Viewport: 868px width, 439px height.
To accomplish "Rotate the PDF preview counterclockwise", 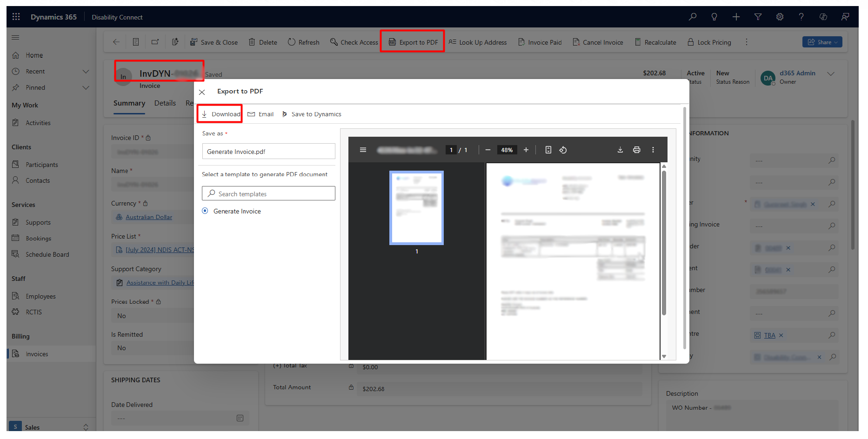I will click(x=563, y=150).
